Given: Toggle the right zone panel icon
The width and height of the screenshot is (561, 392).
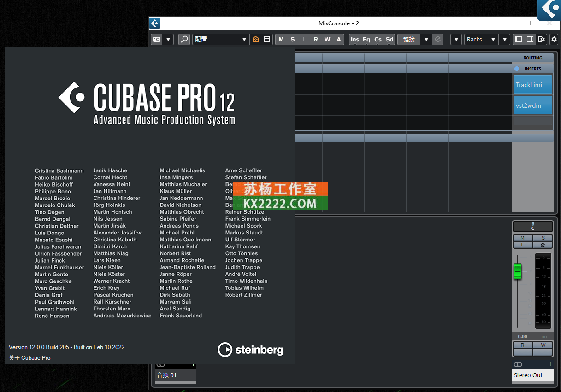Looking at the screenshot, I should (530, 40).
